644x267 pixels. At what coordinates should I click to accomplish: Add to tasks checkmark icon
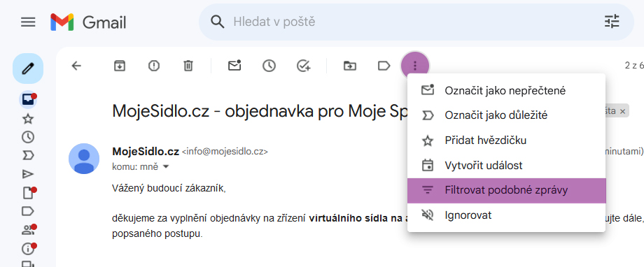[x=304, y=66]
